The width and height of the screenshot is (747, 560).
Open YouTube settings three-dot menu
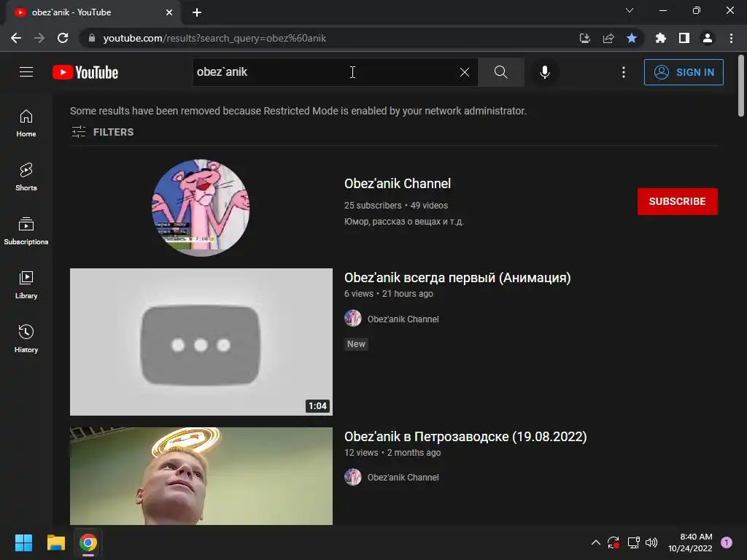(624, 72)
